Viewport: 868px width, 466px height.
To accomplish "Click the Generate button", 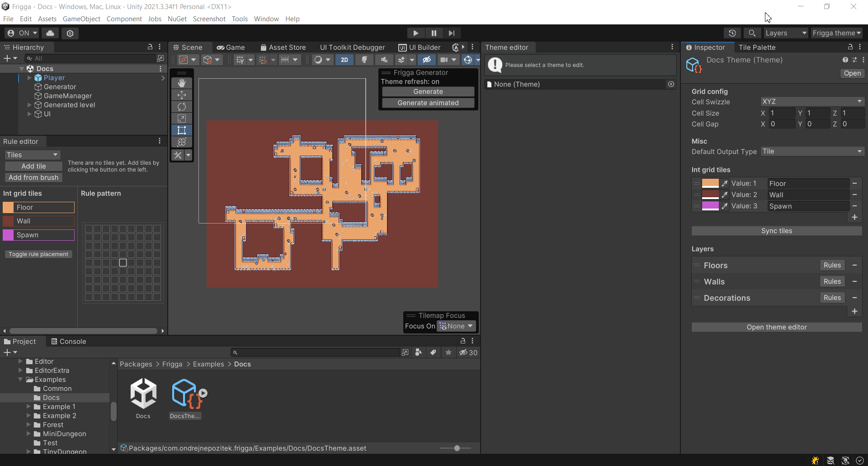I will (428, 91).
